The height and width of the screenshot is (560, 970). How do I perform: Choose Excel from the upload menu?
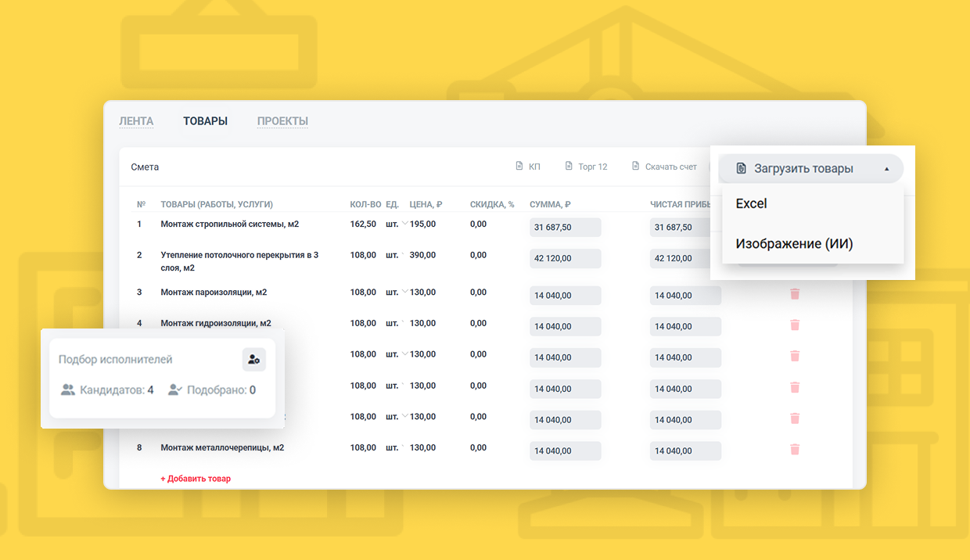(752, 203)
